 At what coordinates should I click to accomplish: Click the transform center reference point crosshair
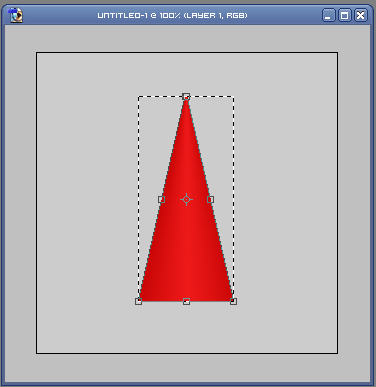pos(186,199)
